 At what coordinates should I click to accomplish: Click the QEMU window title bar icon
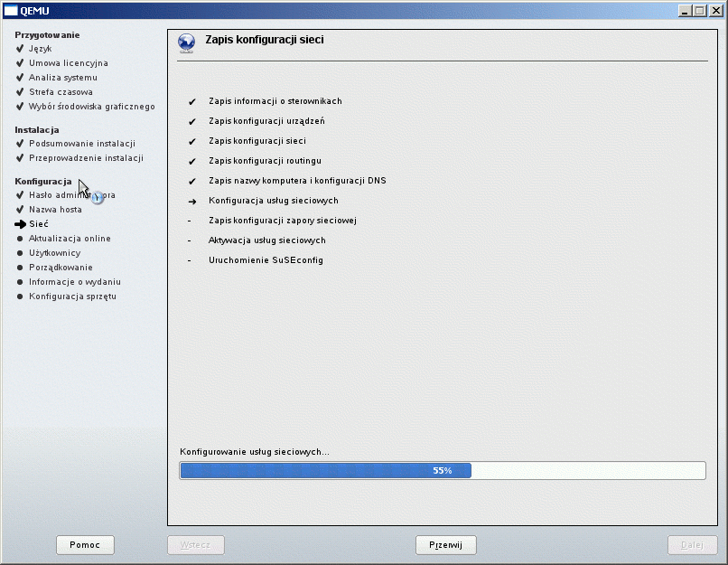[12, 10]
